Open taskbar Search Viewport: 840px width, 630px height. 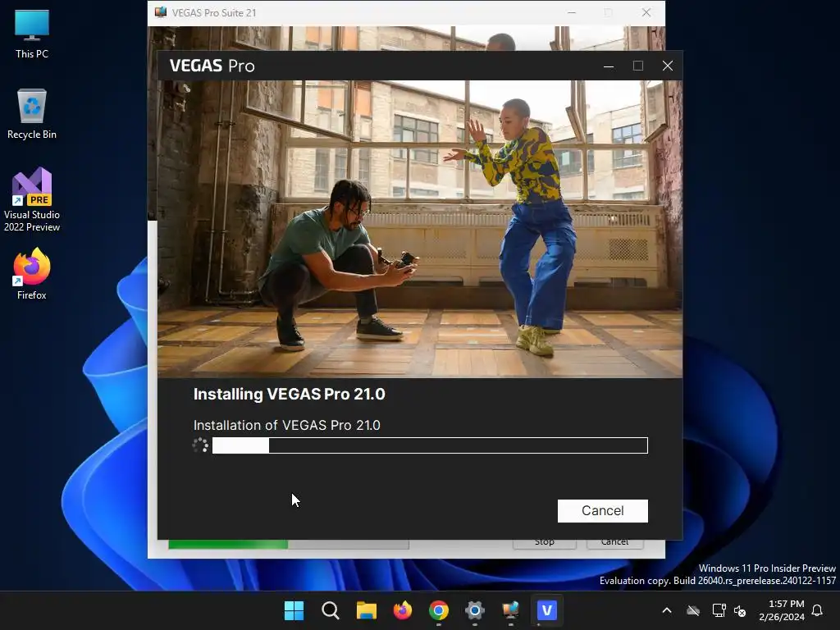coord(330,610)
